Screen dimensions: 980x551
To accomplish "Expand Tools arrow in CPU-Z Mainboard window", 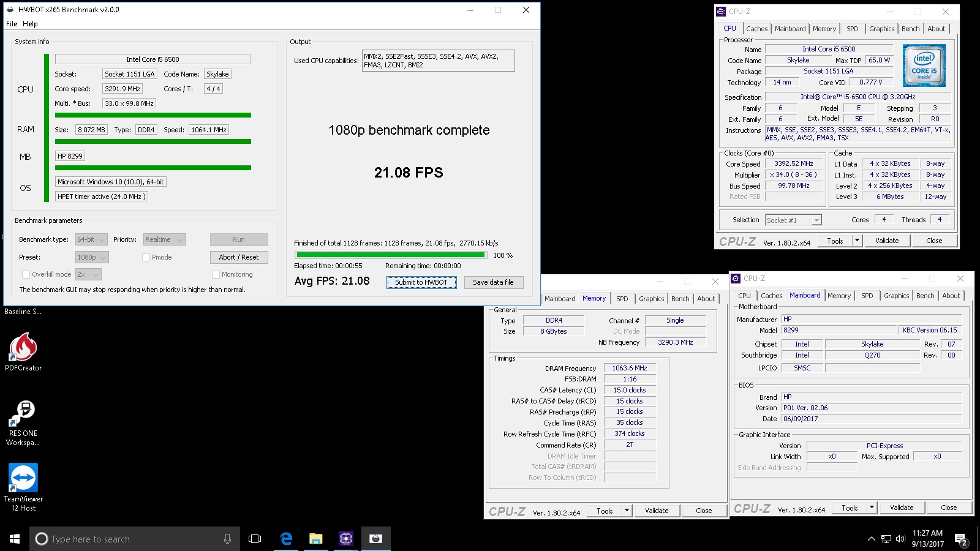I will 872,508.
